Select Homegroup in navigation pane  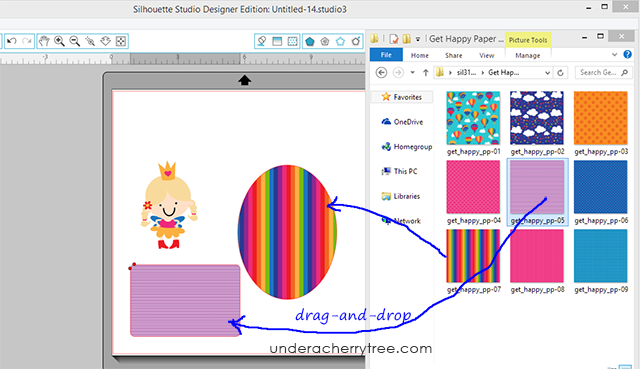click(407, 147)
